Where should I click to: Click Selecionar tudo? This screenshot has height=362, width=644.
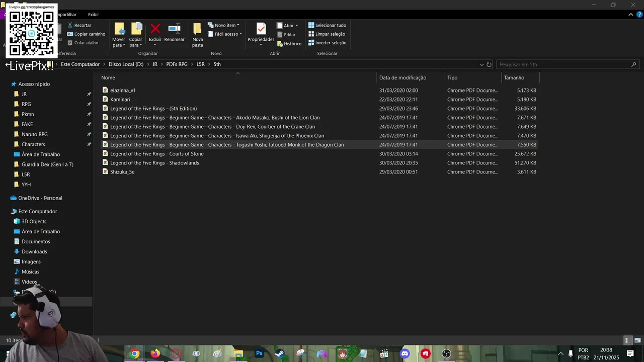(327, 25)
